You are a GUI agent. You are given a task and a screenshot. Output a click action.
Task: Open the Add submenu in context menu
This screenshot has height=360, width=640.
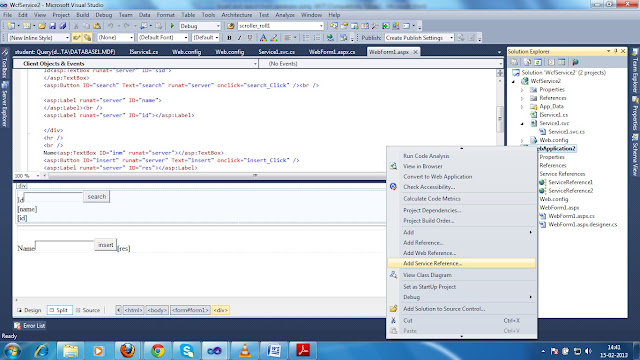tap(462, 232)
